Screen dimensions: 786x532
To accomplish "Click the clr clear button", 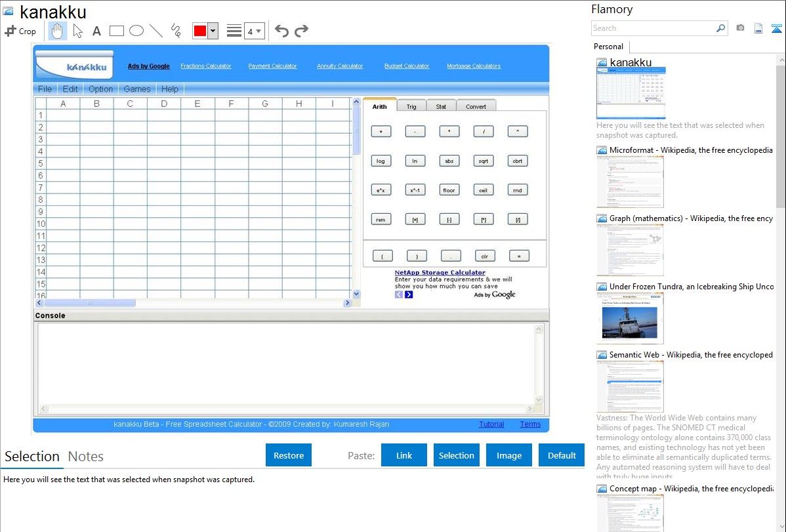I will pos(485,256).
